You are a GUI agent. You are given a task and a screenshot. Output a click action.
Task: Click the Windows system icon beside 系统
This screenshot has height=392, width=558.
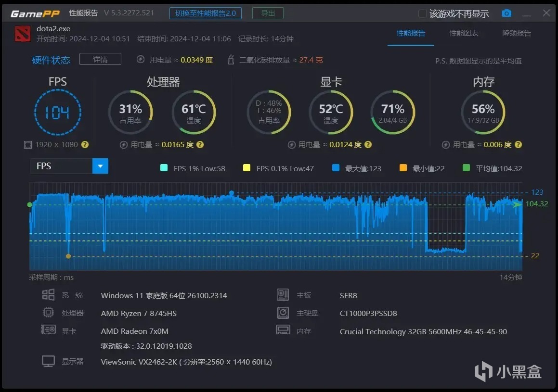click(x=49, y=295)
